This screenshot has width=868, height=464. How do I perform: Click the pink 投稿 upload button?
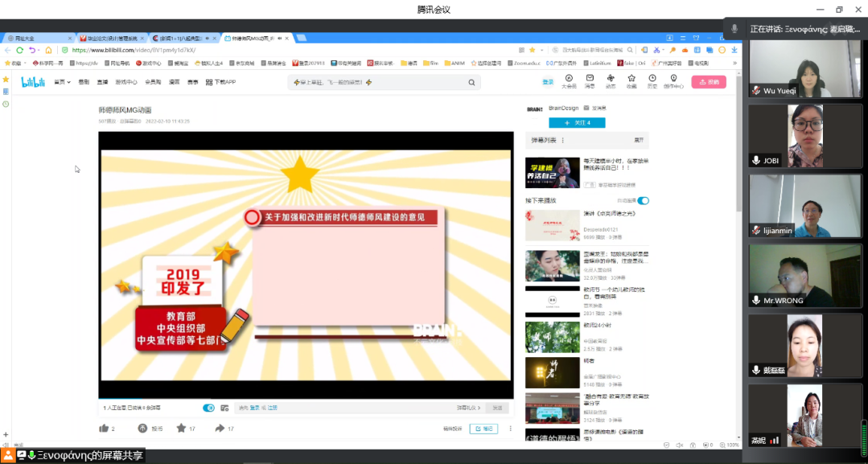click(x=709, y=82)
